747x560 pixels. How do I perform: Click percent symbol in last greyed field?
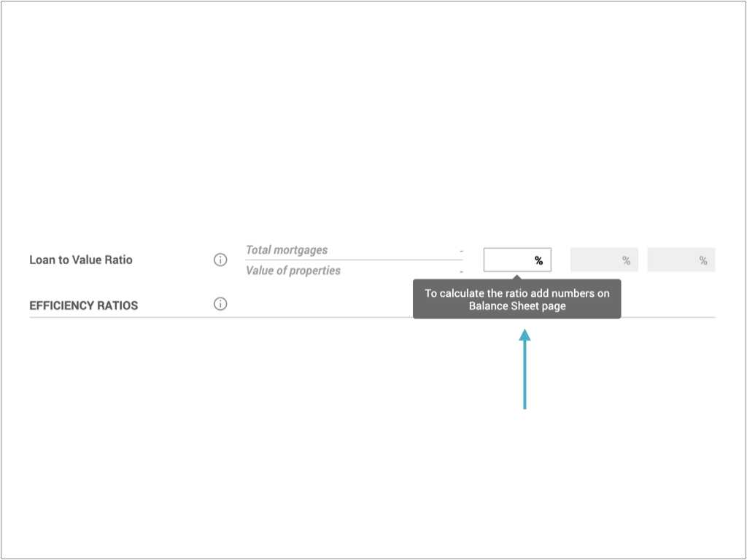[x=703, y=260]
